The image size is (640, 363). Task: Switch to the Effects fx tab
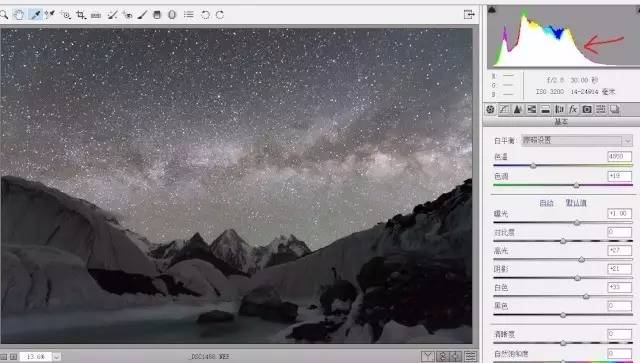[573, 109]
